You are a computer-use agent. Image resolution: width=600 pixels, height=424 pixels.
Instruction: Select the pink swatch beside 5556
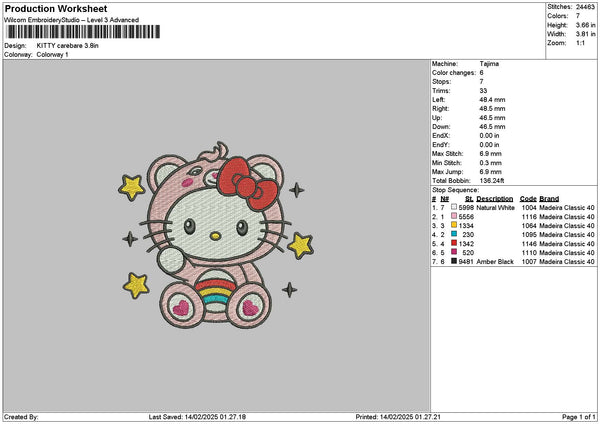pos(454,216)
